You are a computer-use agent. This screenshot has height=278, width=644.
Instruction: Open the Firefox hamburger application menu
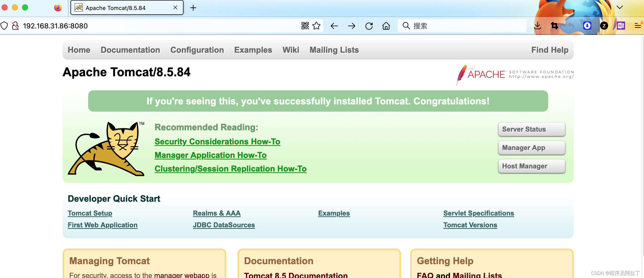coord(638,26)
